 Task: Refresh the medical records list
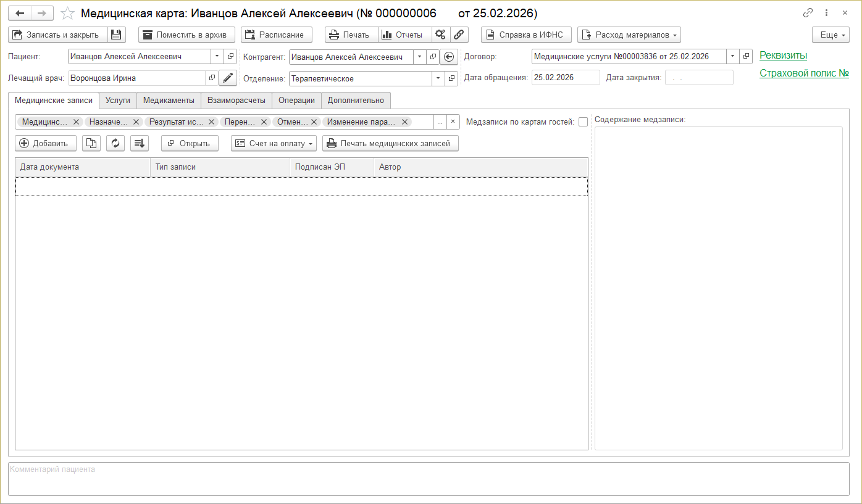pyautogui.click(x=115, y=143)
